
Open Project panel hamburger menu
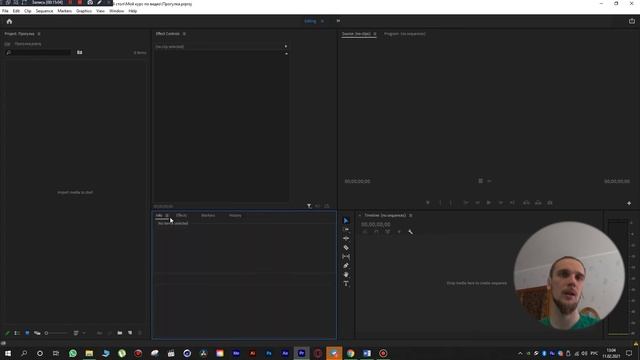(x=39, y=34)
